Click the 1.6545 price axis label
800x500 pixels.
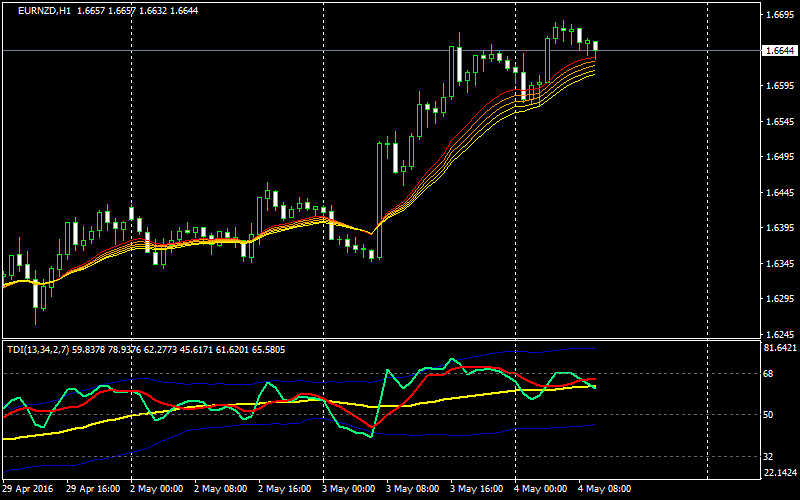pos(781,121)
